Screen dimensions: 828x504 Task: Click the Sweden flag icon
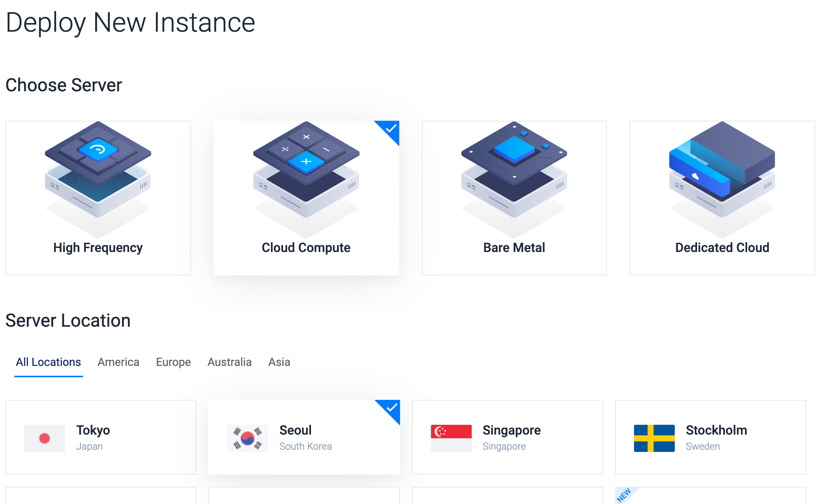654,438
